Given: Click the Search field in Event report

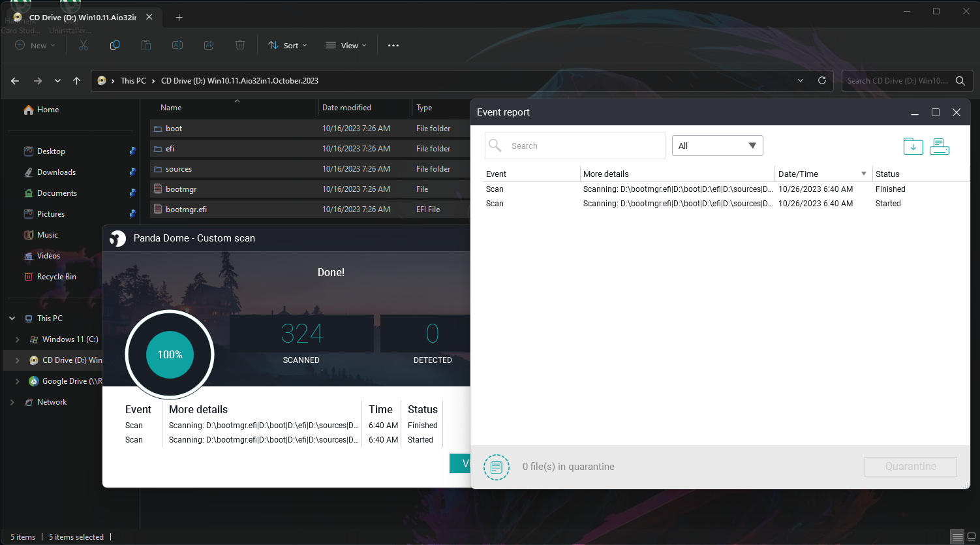Looking at the screenshot, I should (575, 146).
